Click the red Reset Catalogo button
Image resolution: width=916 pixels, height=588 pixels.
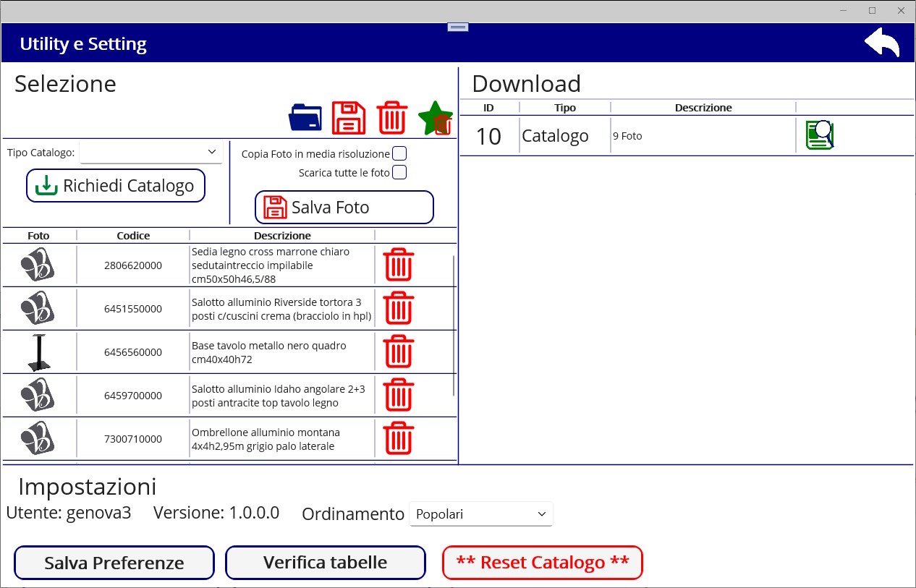543,563
